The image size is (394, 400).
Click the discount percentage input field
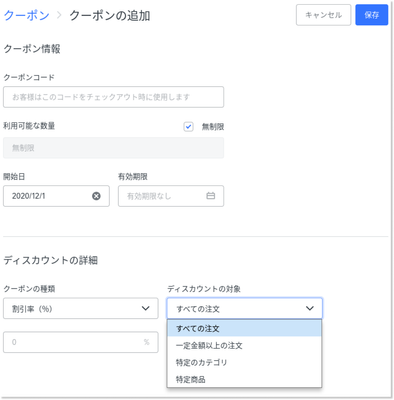point(81,342)
